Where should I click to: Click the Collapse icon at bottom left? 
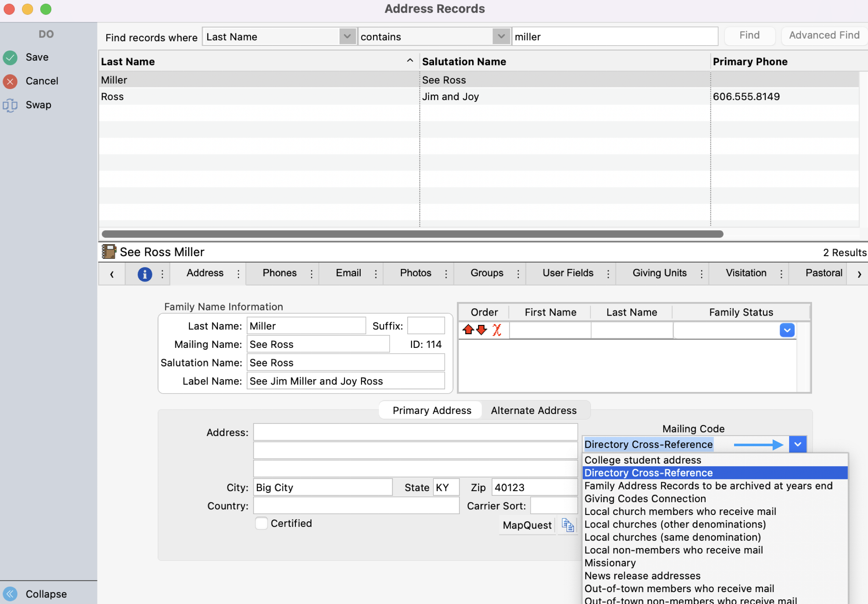[x=11, y=593]
